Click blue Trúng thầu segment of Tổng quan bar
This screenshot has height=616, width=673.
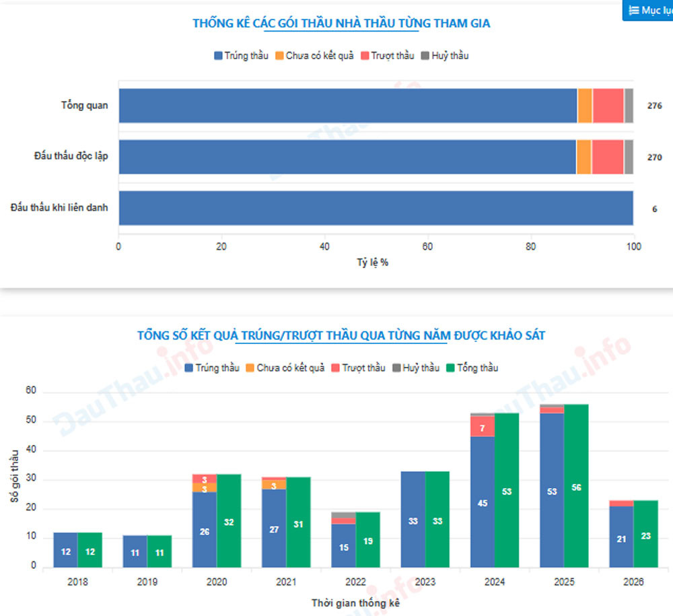click(348, 106)
